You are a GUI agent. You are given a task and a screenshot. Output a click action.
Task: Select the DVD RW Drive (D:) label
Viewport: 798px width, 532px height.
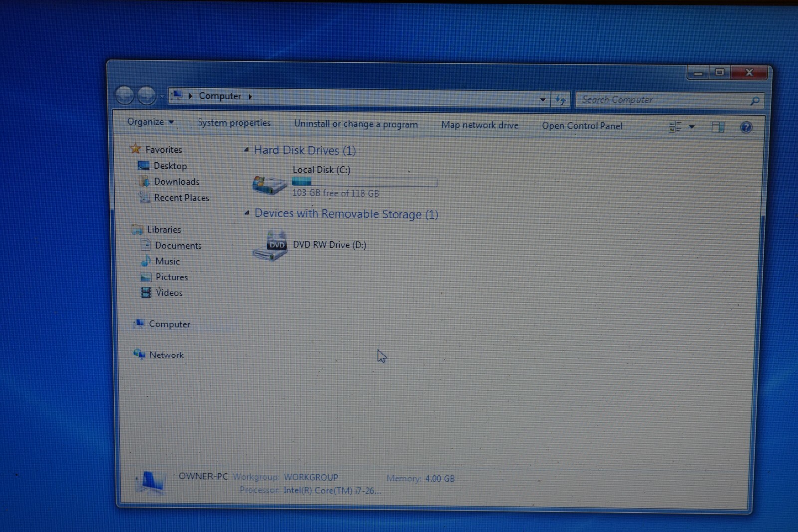pos(329,245)
